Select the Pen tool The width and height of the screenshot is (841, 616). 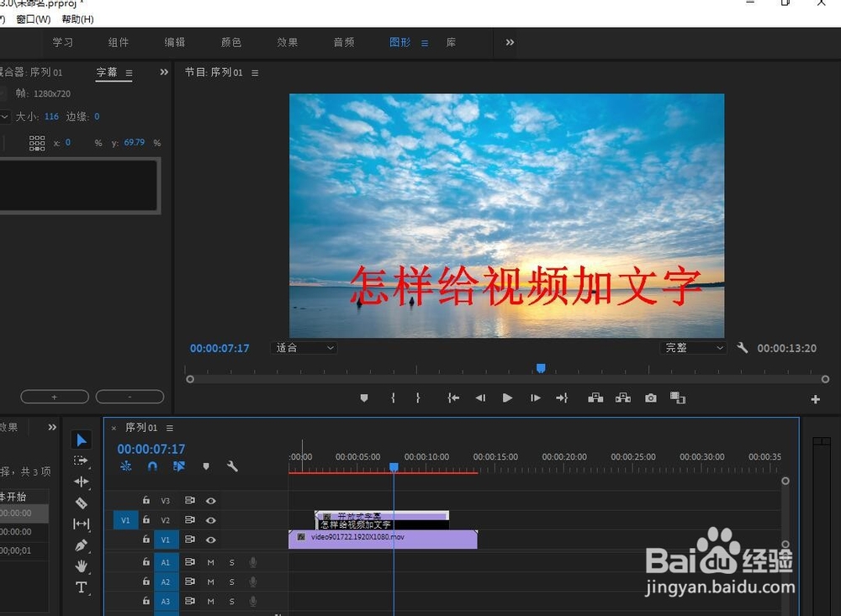pyautogui.click(x=81, y=545)
